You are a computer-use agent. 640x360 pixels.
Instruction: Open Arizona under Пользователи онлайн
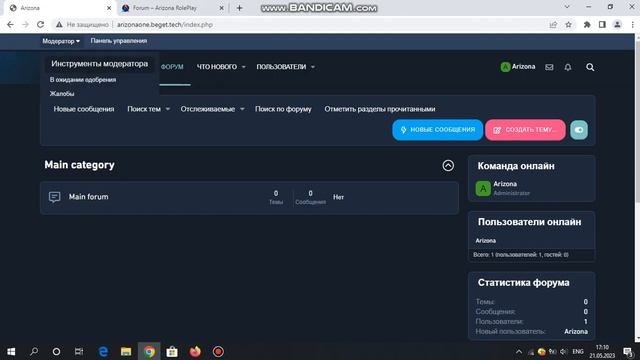point(486,240)
